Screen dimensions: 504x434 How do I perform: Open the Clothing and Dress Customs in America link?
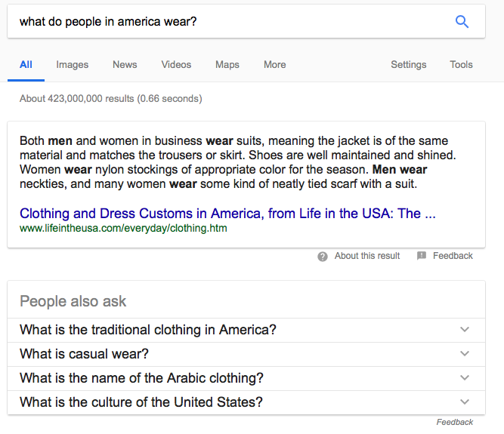(227, 214)
